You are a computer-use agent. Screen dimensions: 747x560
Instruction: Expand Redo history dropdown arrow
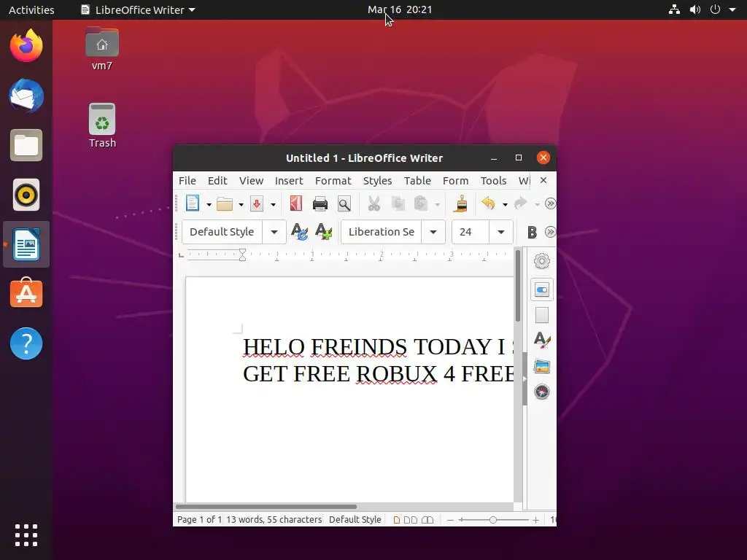[x=537, y=205]
